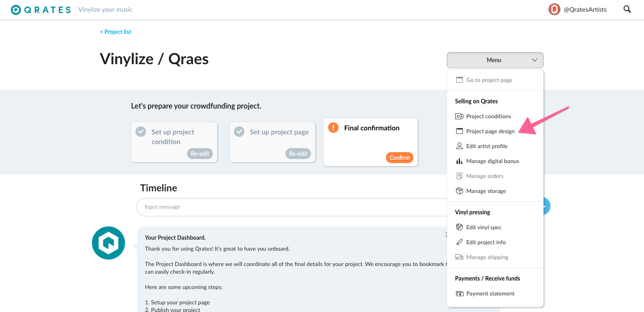644x312 pixels.
Task: Click the Qrates hexagon logo
Action: coord(16,10)
